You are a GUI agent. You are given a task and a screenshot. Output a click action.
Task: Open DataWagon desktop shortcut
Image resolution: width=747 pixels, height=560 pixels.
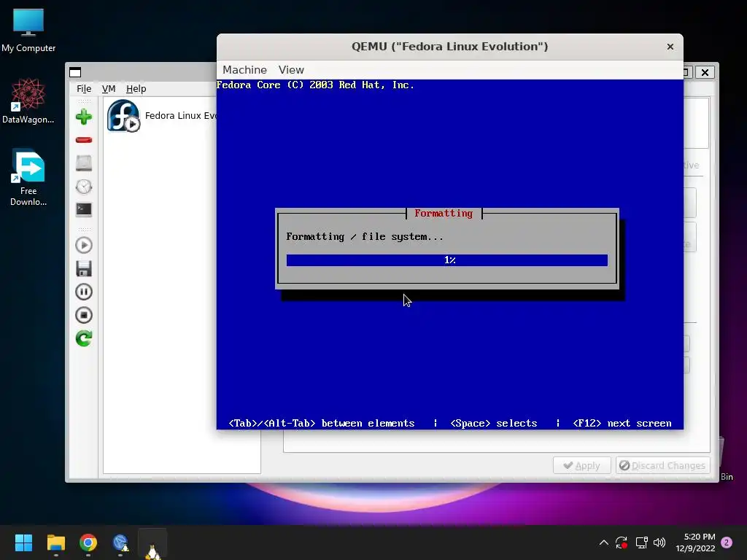click(28, 101)
